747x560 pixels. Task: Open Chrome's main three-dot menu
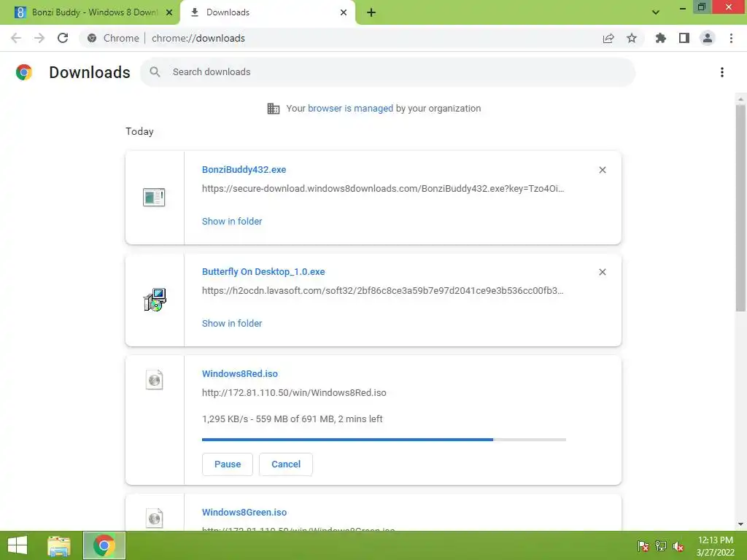(x=731, y=38)
